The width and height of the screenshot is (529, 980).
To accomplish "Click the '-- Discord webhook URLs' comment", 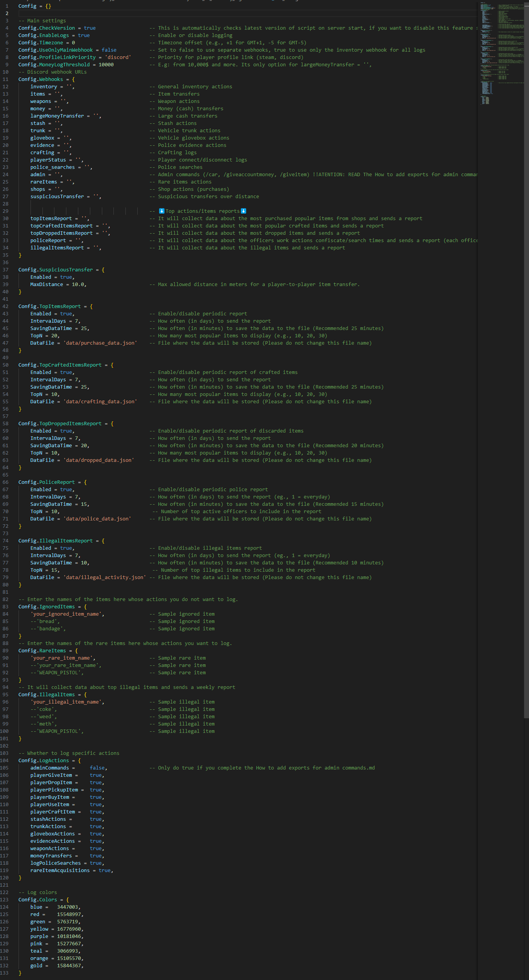I will click(52, 72).
